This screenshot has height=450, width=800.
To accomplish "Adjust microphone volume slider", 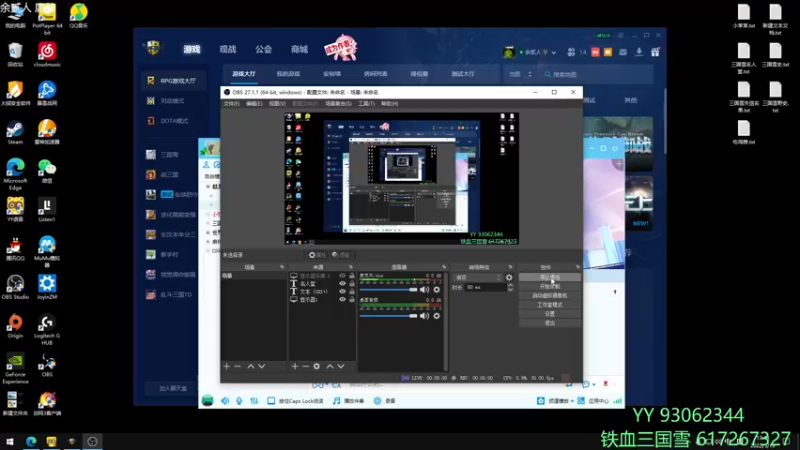I will (x=389, y=289).
